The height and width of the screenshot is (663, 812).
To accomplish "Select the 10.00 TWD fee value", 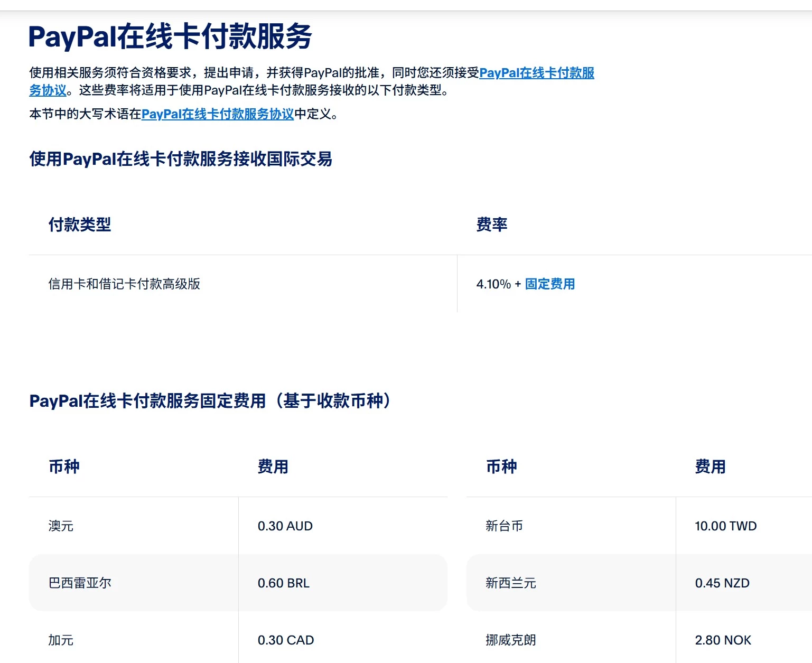I will (x=726, y=526).
